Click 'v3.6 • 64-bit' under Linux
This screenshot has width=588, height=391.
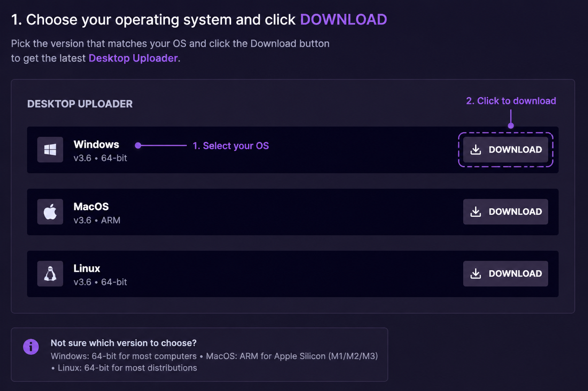click(100, 282)
